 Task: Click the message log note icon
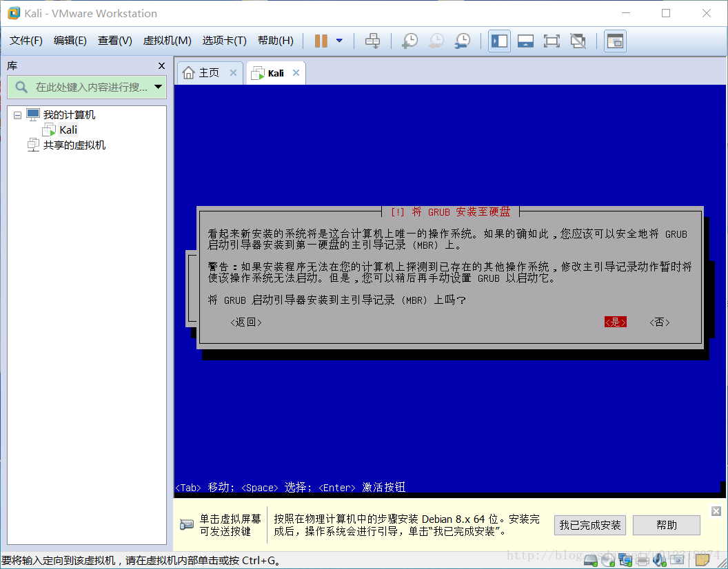pyautogui.click(x=702, y=561)
